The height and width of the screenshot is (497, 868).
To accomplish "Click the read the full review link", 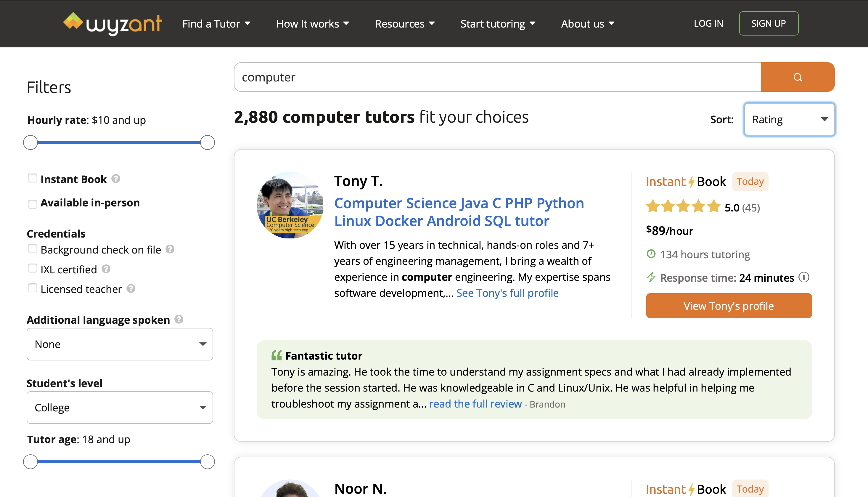I will (475, 404).
